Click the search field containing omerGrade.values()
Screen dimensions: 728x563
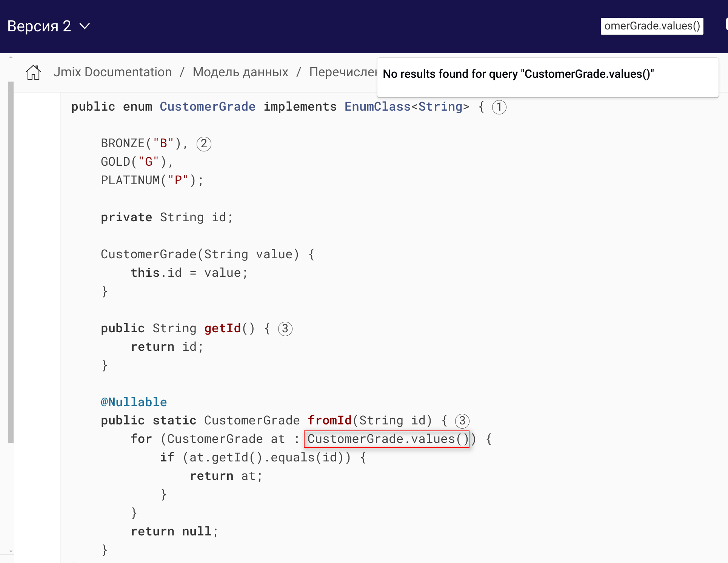(x=652, y=26)
